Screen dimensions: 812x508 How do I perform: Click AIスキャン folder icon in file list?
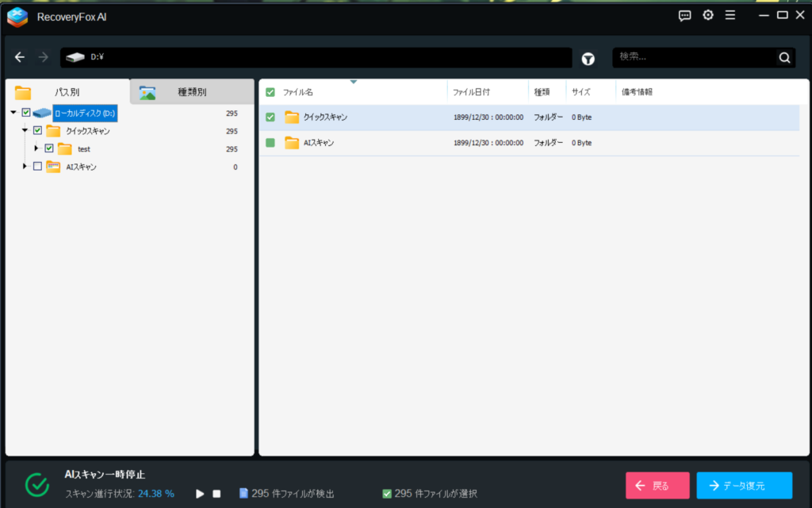(292, 143)
